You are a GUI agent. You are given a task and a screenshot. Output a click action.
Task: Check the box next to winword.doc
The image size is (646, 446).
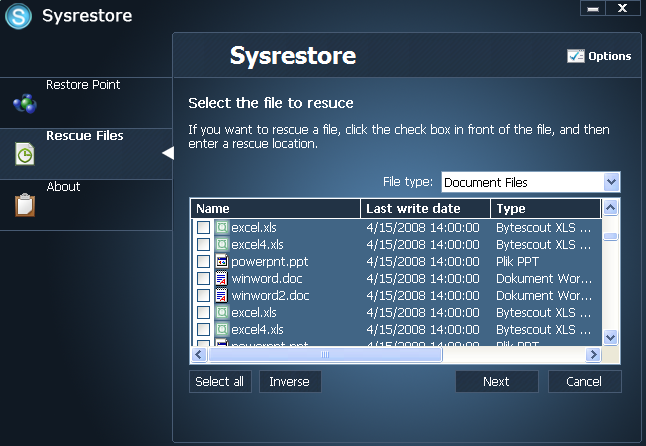[204, 278]
